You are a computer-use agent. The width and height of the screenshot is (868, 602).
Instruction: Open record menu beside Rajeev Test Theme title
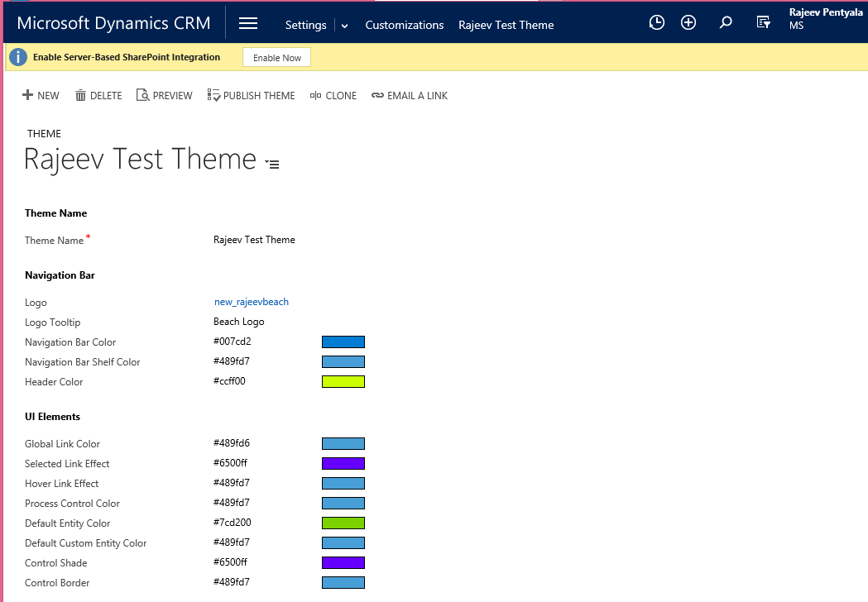coord(272,164)
